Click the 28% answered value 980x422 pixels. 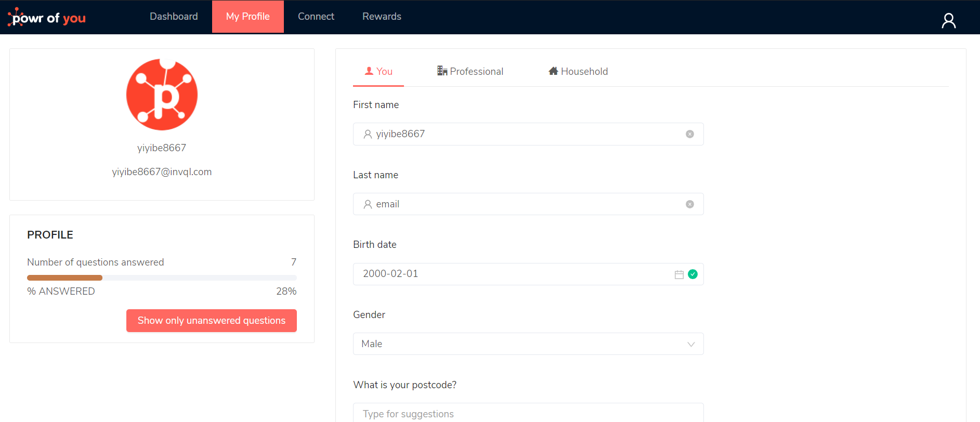(286, 292)
